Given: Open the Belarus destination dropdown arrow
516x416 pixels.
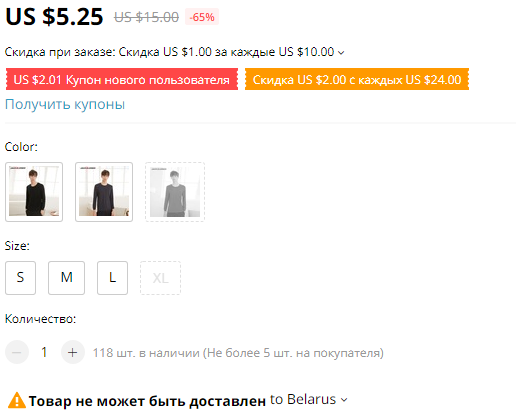Looking at the screenshot, I should (x=344, y=399).
